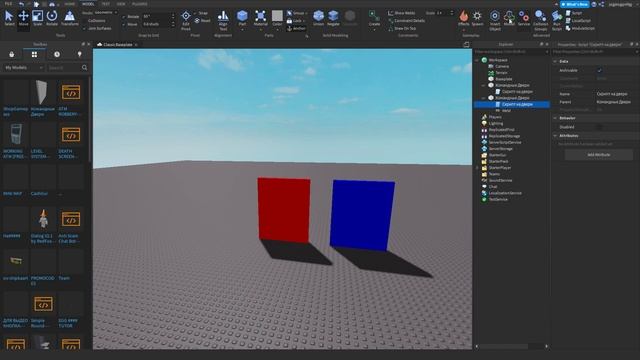Click the Service icon

coord(524,19)
